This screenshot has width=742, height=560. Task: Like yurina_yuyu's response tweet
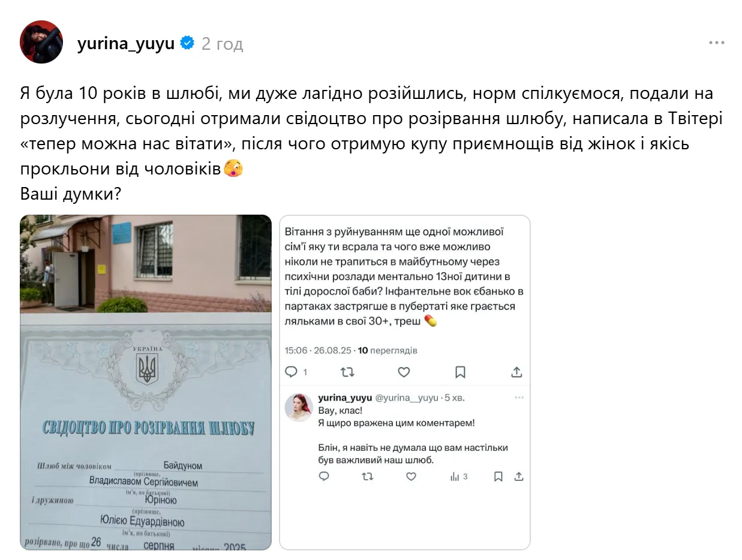(x=411, y=477)
